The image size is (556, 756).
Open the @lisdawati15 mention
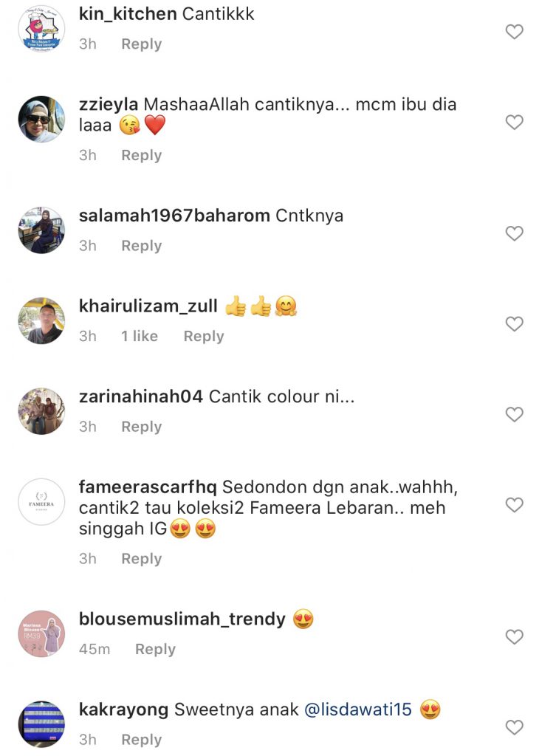tap(358, 709)
